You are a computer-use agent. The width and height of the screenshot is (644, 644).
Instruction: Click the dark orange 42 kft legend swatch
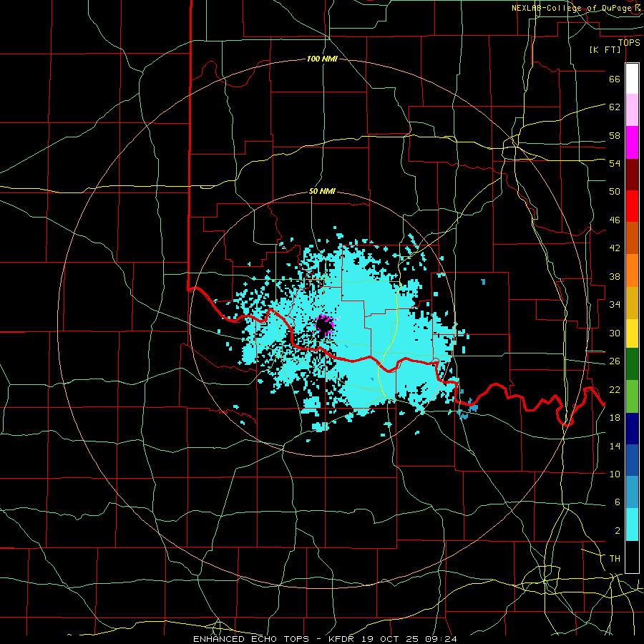632,238
